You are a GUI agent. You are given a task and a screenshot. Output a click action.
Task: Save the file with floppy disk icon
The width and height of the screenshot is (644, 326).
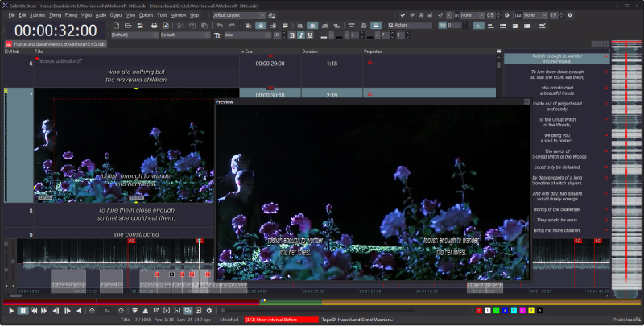(x=140, y=26)
